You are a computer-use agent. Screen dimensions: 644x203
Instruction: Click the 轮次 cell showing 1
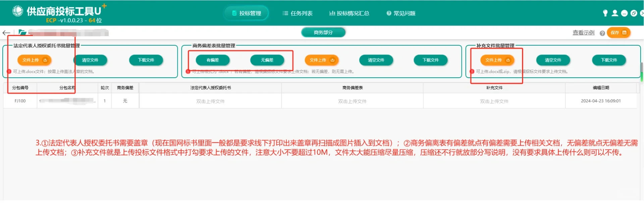pyautogui.click(x=105, y=101)
